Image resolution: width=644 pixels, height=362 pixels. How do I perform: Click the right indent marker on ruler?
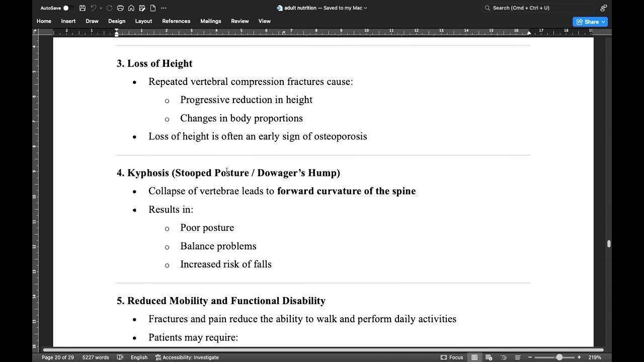tap(529, 33)
